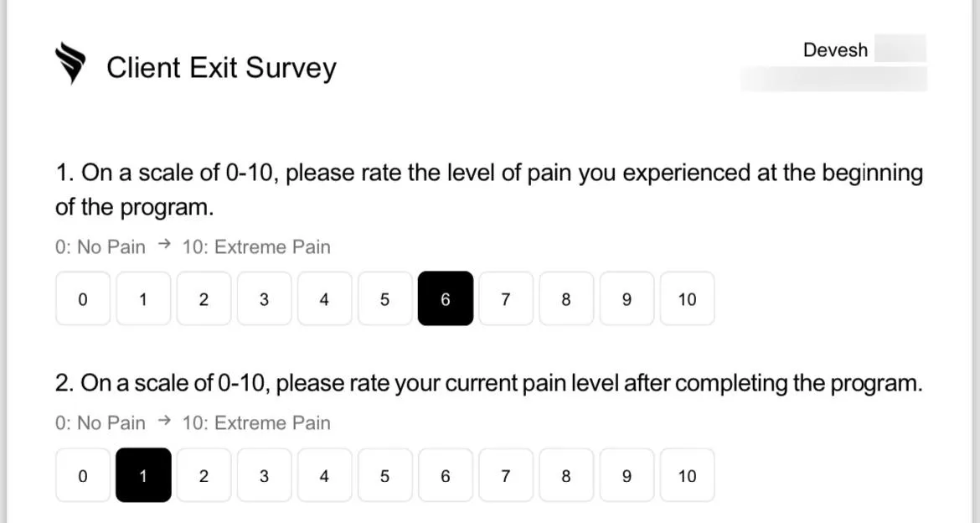Click the Client Exit Survey title
The height and width of the screenshot is (523, 980).
221,68
